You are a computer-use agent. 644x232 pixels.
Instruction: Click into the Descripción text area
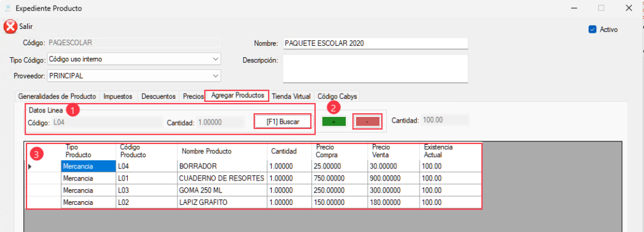tap(375, 69)
